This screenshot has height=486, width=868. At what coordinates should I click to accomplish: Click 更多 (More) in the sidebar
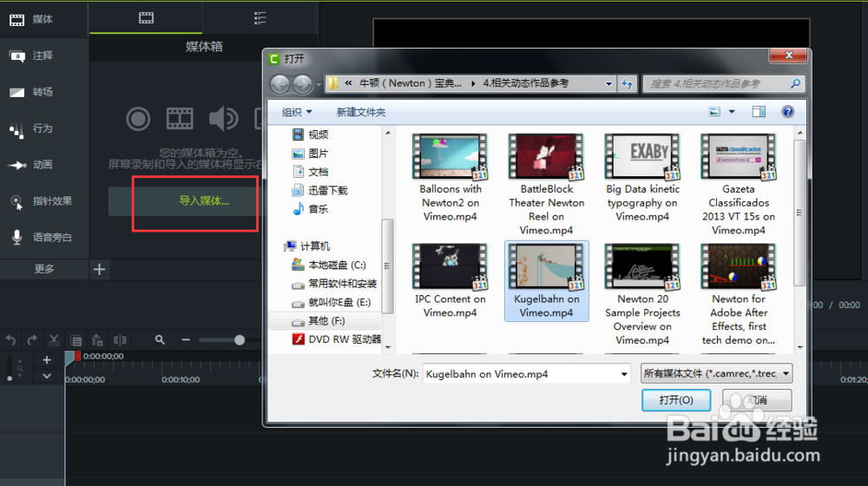(x=44, y=269)
